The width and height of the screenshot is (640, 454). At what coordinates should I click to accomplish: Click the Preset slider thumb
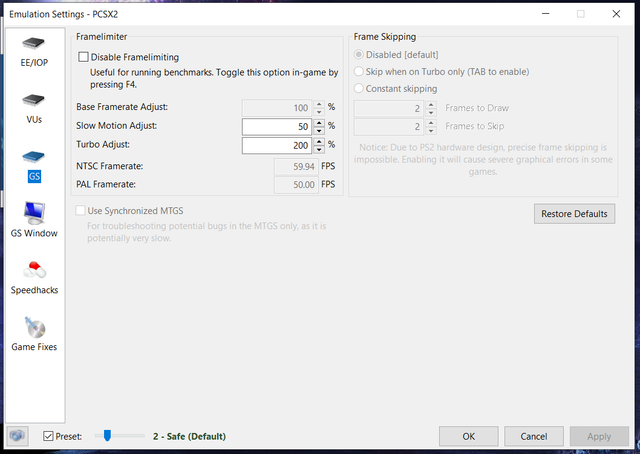pyautogui.click(x=107, y=436)
